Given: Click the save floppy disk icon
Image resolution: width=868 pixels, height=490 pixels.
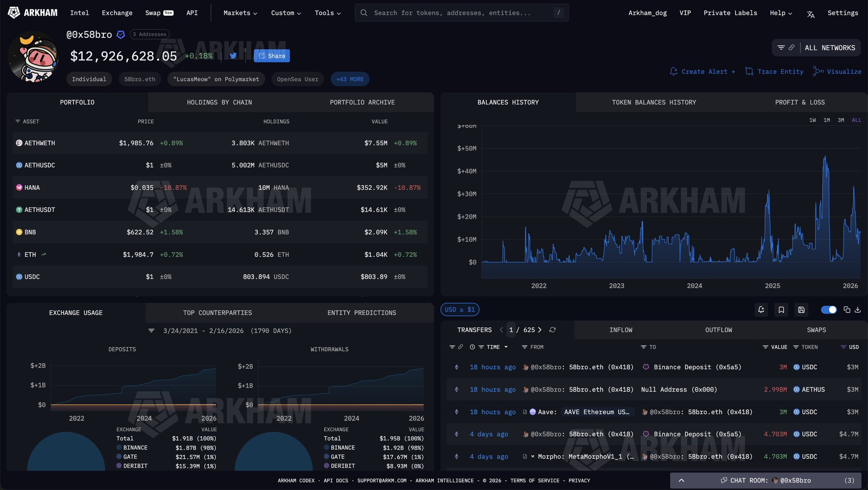Looking at the screenshot, I should [x=801, y=310].
